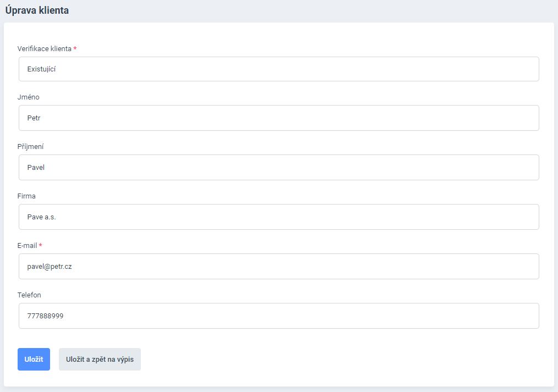The image size is (558, 392).
Task: Click the Firma field label
Action: [26, 196]
